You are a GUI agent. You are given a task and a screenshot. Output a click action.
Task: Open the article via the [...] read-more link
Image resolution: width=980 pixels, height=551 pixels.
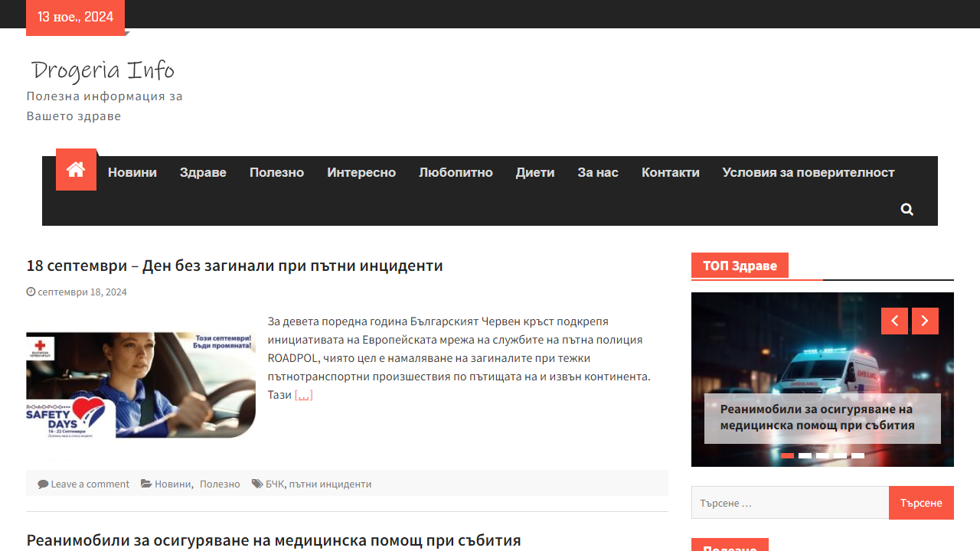303,395
